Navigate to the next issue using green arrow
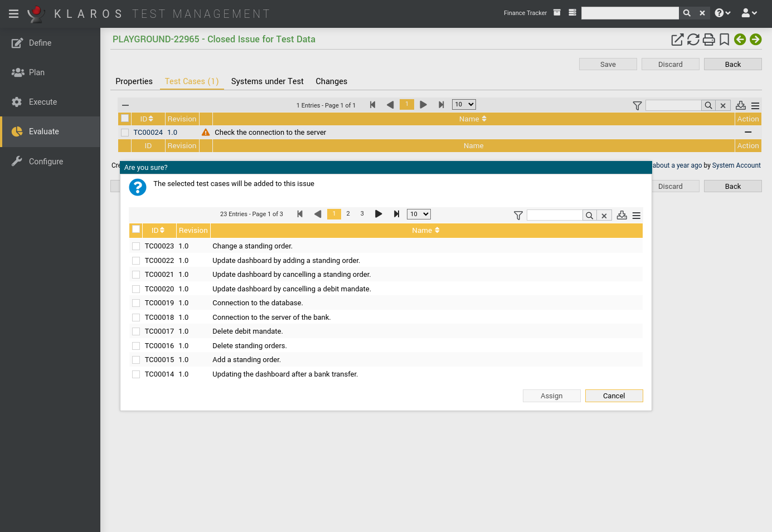772x532 pixels. coord(755,40)
